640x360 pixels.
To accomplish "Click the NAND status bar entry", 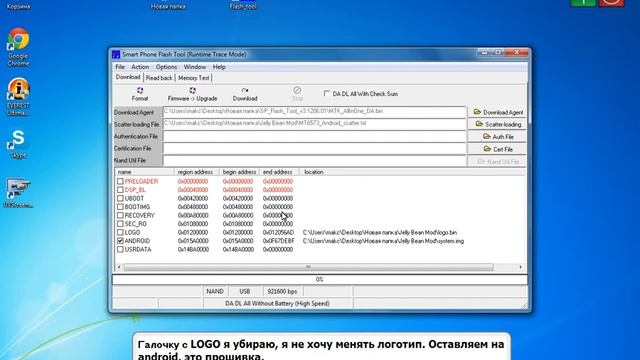I will coord(215,291).
